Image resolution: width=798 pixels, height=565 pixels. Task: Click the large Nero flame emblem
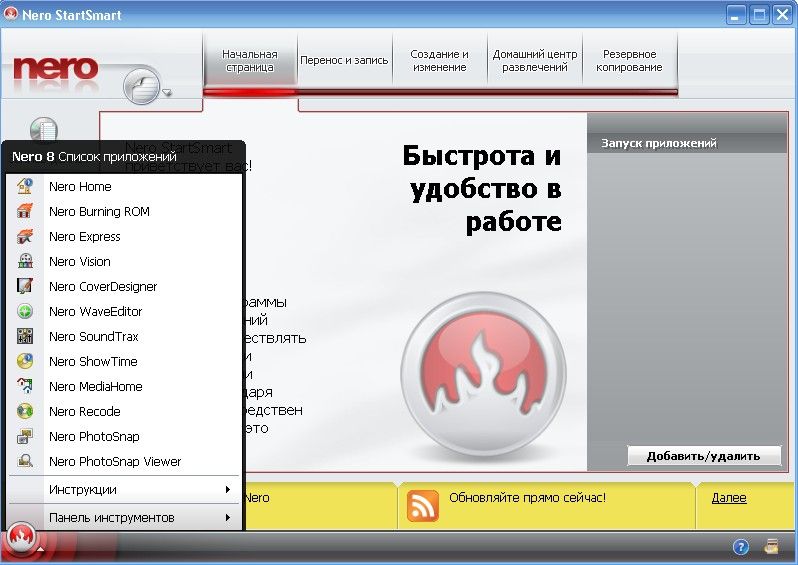[x=483, y=374]
